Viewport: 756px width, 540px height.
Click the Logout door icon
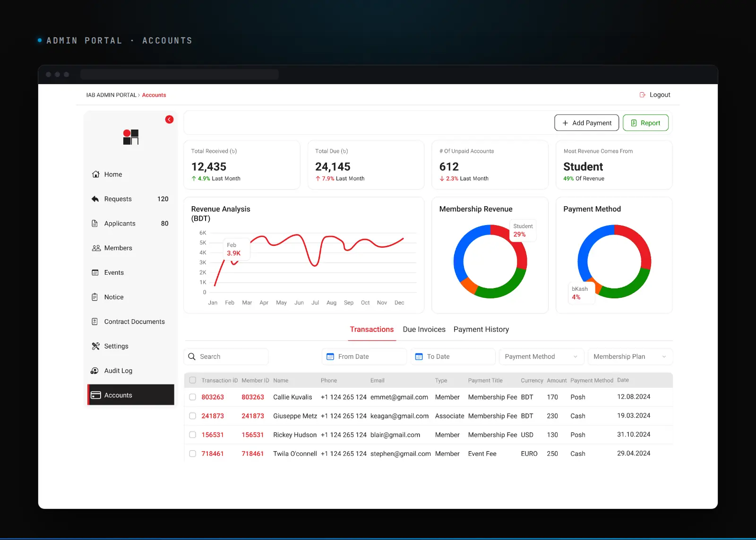(x=643, y=95)
